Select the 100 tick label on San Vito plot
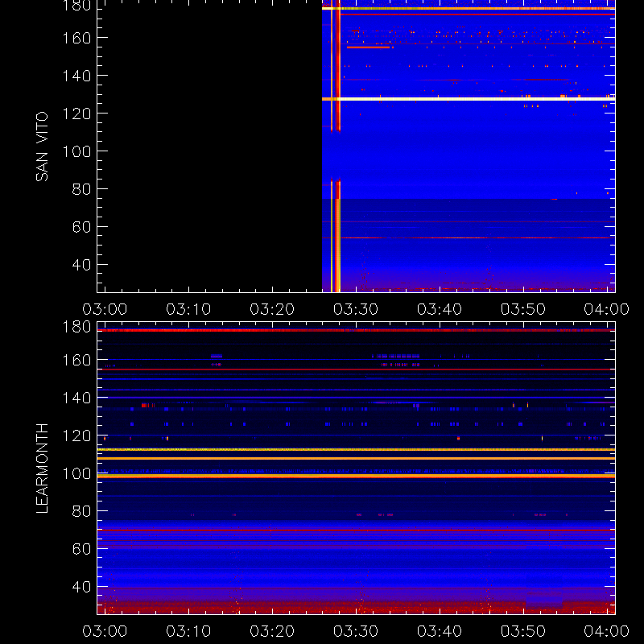This screenshot has height=644, width=644. point(76,151)
